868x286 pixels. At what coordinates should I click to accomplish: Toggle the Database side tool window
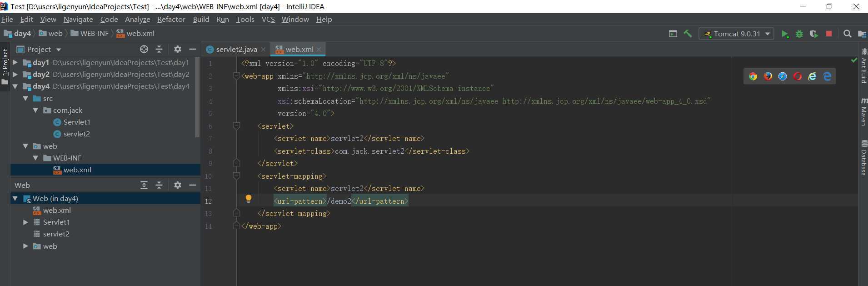(x=863, y=158)
